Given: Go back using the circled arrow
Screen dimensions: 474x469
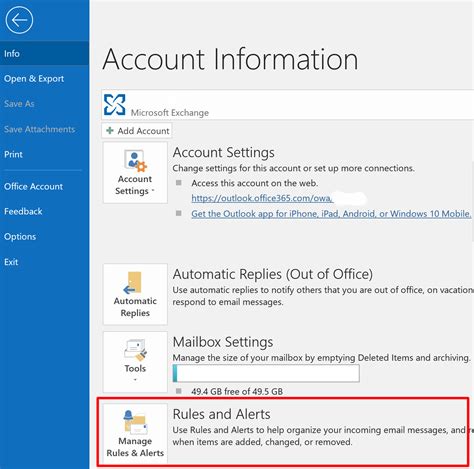Looking at the screenshot, I should pos(19,20).
